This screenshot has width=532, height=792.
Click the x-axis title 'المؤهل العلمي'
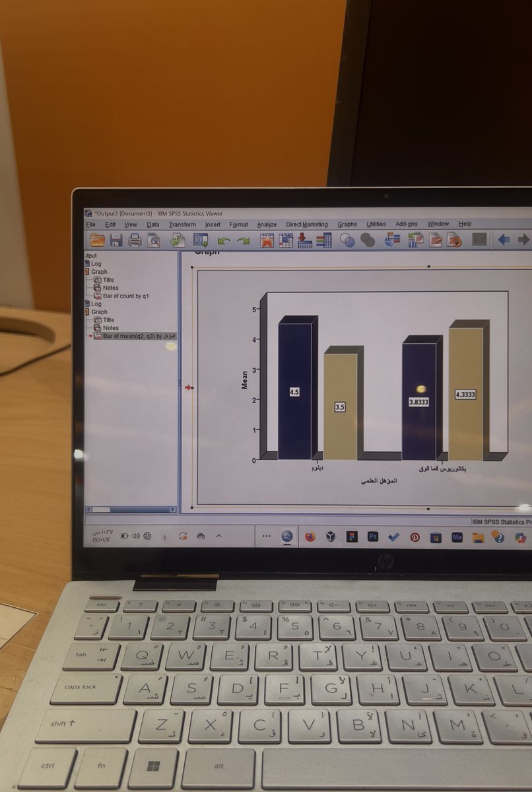[379, 481]
